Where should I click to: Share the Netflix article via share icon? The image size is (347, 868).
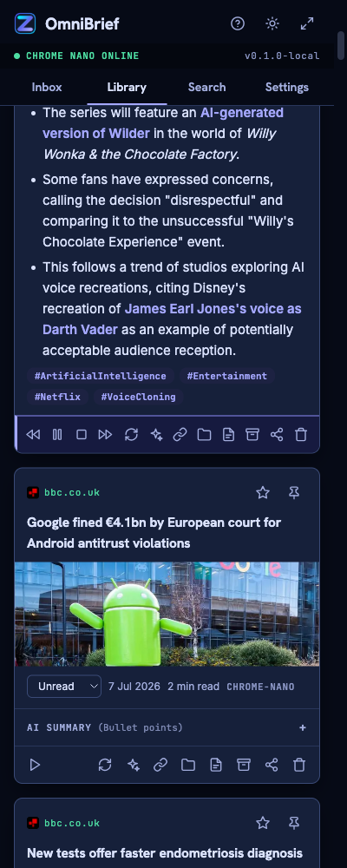277,435
